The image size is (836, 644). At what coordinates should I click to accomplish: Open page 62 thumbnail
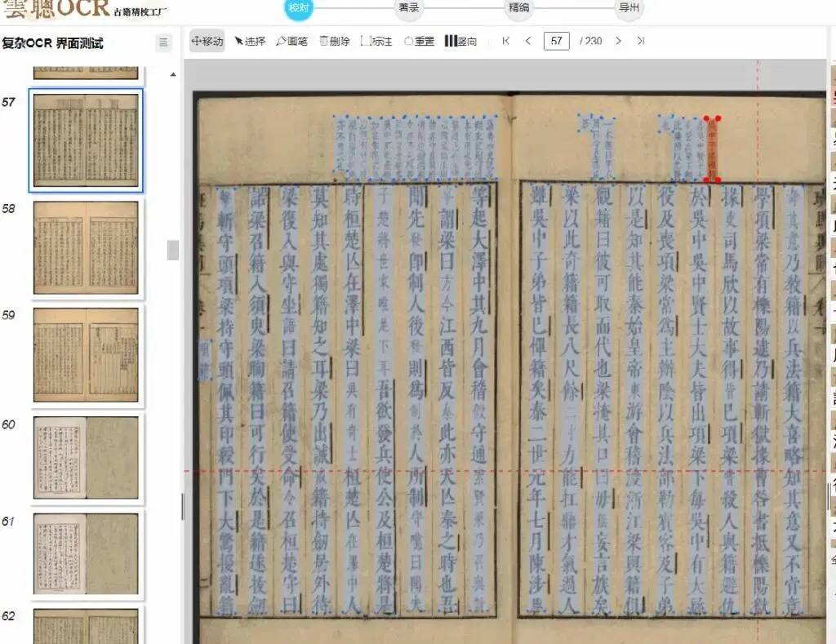pos(86,626)
